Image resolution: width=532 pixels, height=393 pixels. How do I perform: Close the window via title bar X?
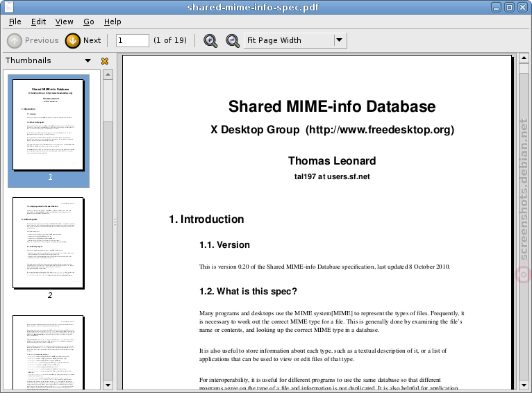(x=522, y=7)
